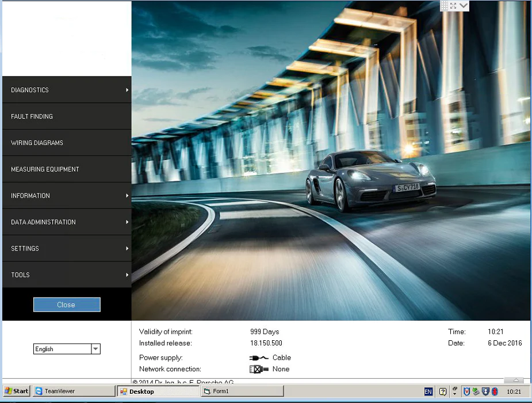Click the help question mark icon
Image resolution: width=532 pixels, height=403 pixels.
[443, 391]
